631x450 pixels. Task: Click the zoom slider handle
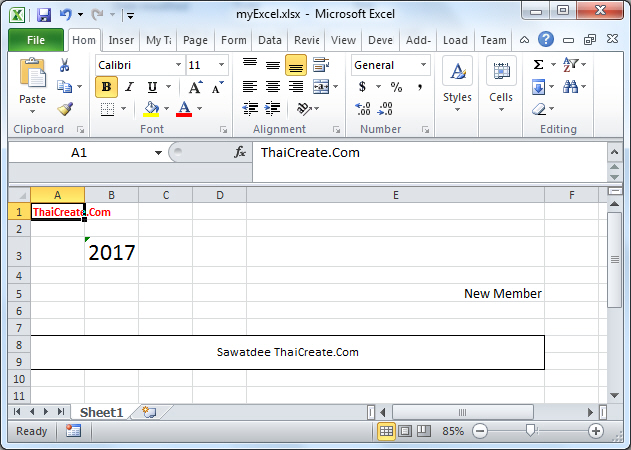(531, 431)
